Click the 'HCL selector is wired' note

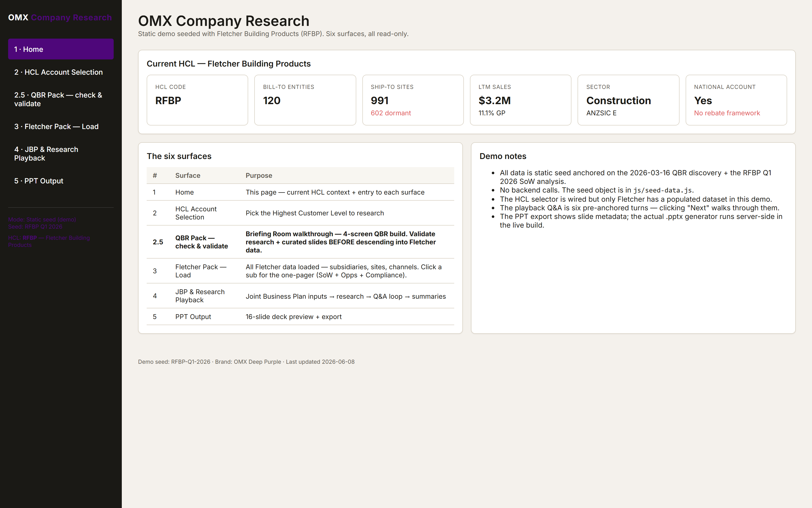pyautogui.click(x=636, y=199)
